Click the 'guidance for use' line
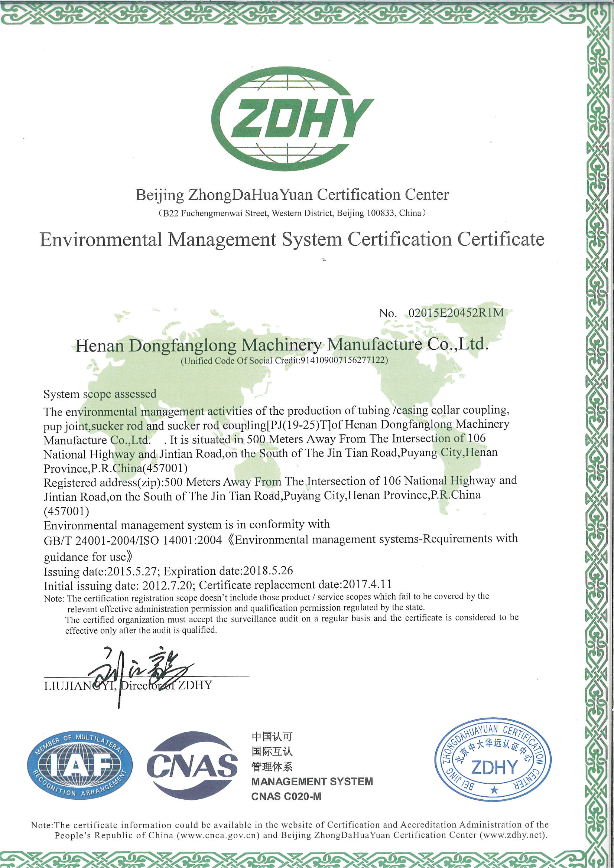The image size is (614, 868). 88,557
